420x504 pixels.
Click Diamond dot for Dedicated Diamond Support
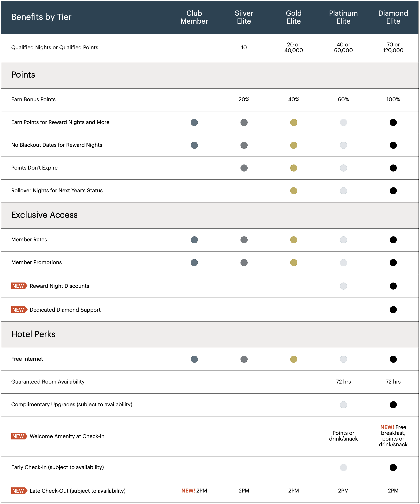(393, 310)
